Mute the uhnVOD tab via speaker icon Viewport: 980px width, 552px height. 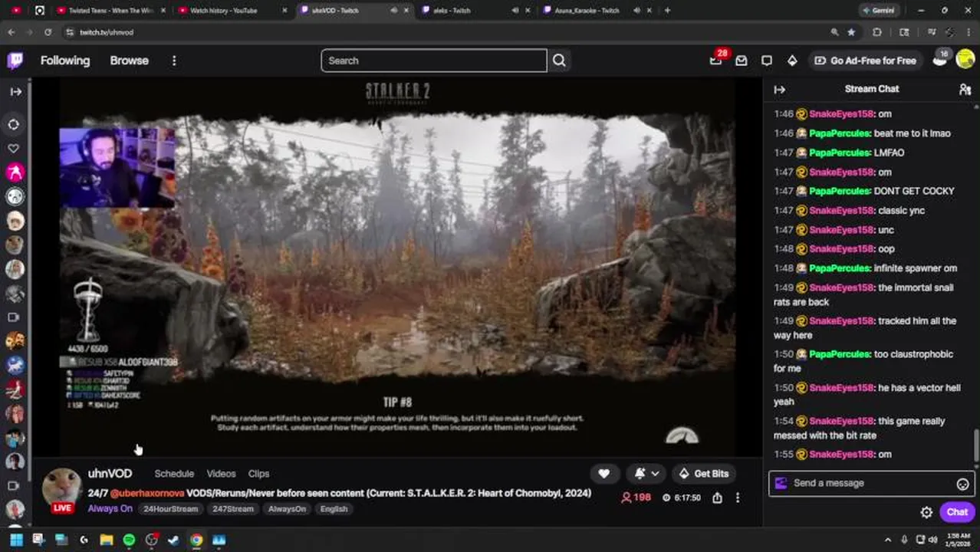click(x=394, y=11)
